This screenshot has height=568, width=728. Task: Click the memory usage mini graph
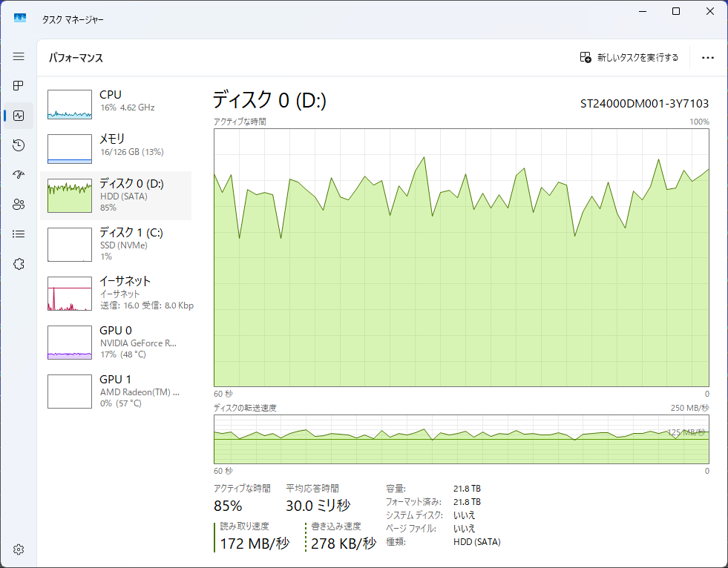tap(70, 149)
